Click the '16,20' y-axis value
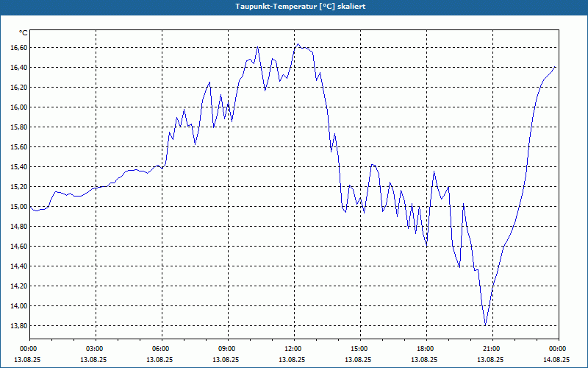Viewport: 588px width, 368px height. click(20, 88)
